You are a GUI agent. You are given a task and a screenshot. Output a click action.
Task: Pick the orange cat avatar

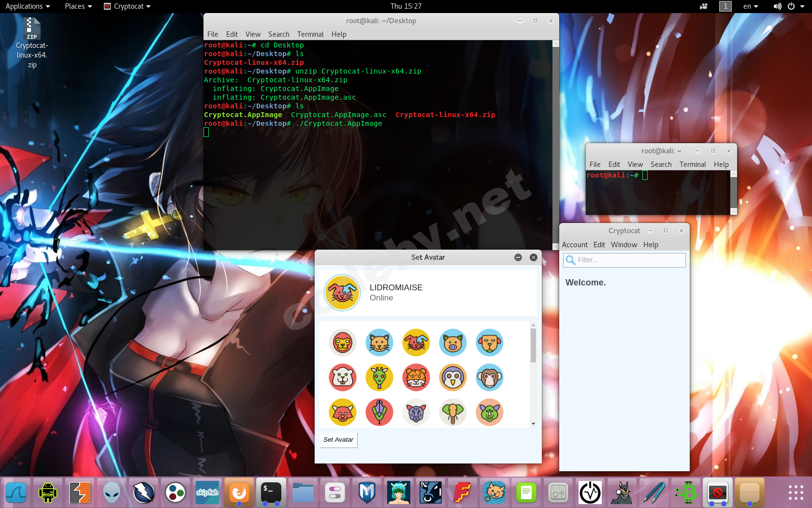click(379, 343)
